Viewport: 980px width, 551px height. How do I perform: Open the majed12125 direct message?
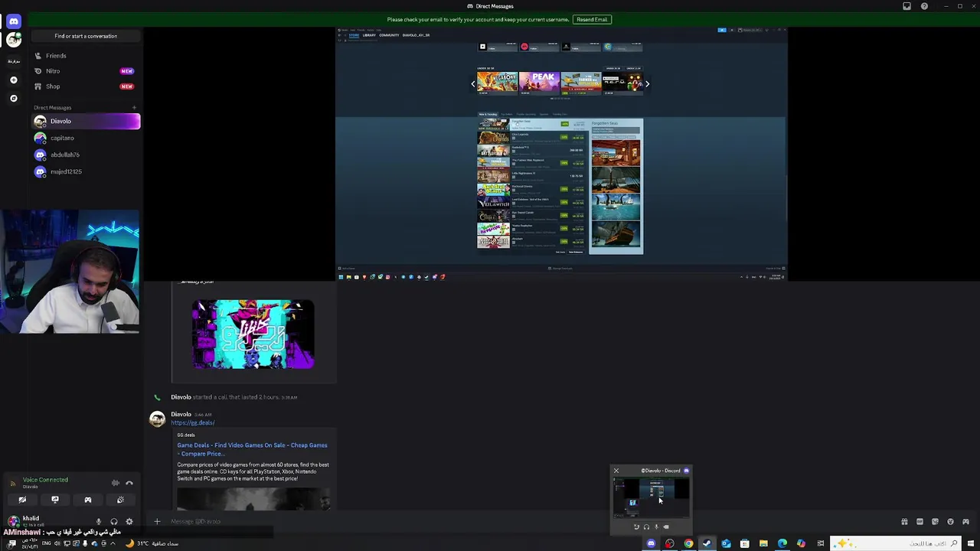(x=87, y=171)
